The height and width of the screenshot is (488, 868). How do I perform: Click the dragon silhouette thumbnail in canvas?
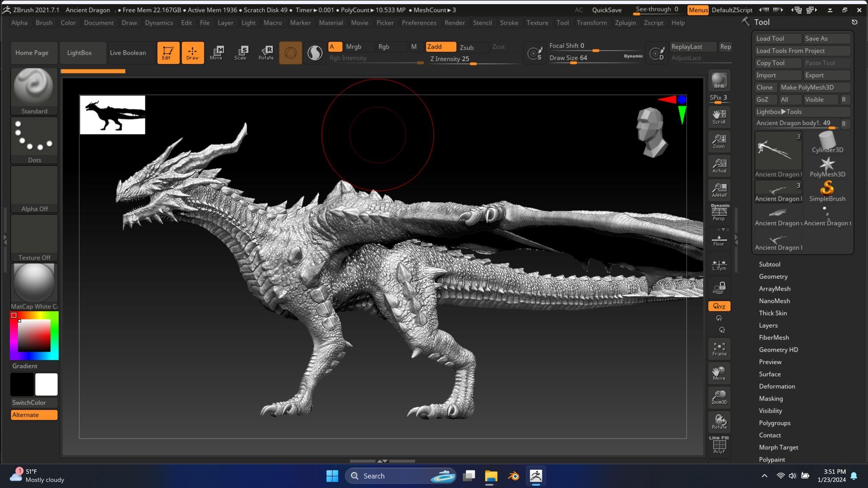pos(112,115)
